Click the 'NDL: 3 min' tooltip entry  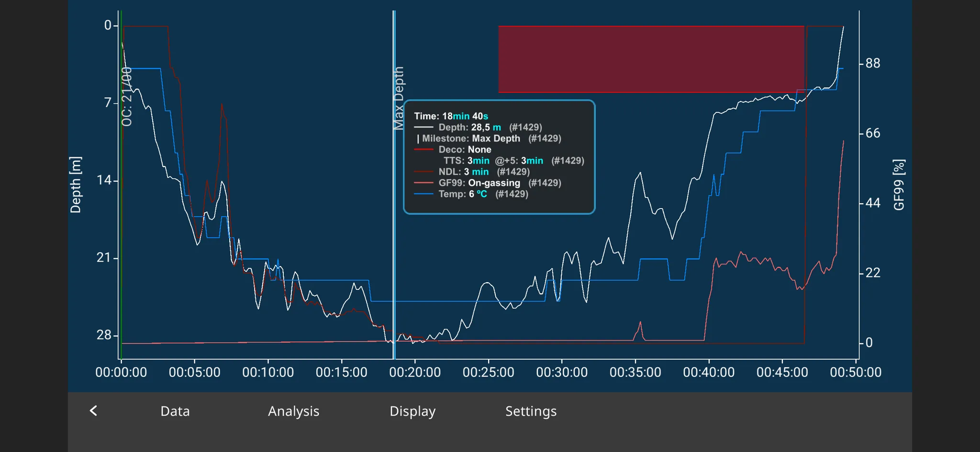click(x=472, y=172)
